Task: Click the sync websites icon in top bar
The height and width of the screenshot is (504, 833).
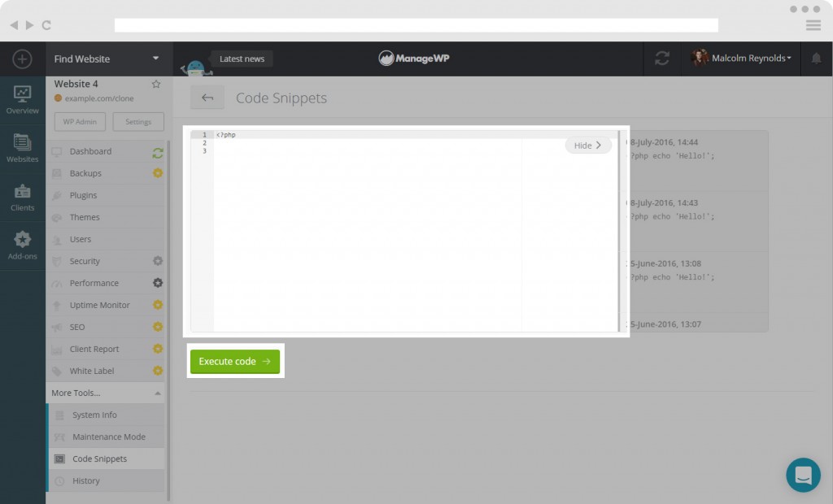Action: pyautogui.click(x=662, y=59)
